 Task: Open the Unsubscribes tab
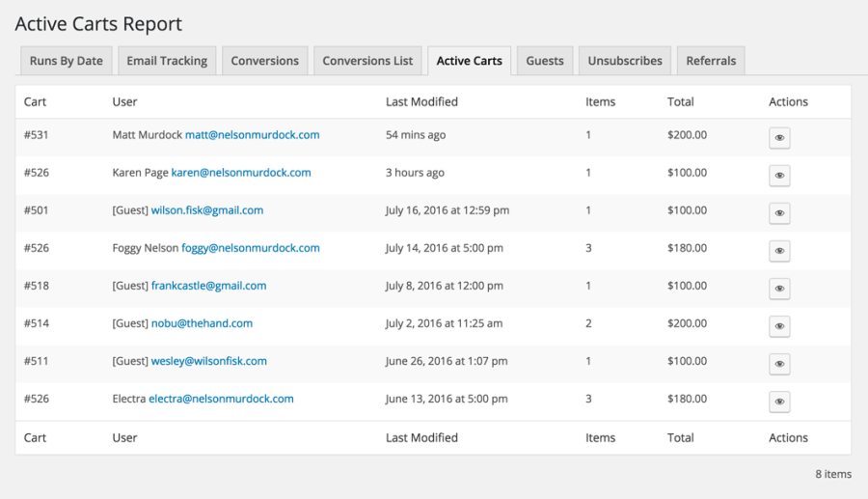click(625, 61)
